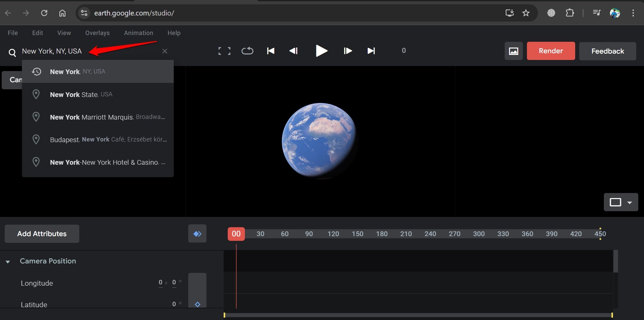Click the Render button
The image size is (644, 320).
[x=551, y=51]
